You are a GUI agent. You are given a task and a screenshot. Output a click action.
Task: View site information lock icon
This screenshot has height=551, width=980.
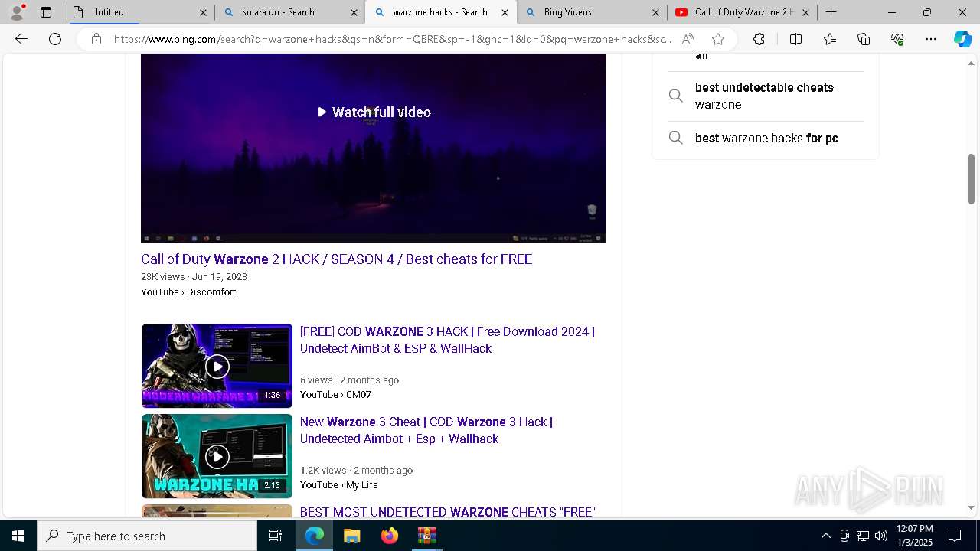point(96,39)
